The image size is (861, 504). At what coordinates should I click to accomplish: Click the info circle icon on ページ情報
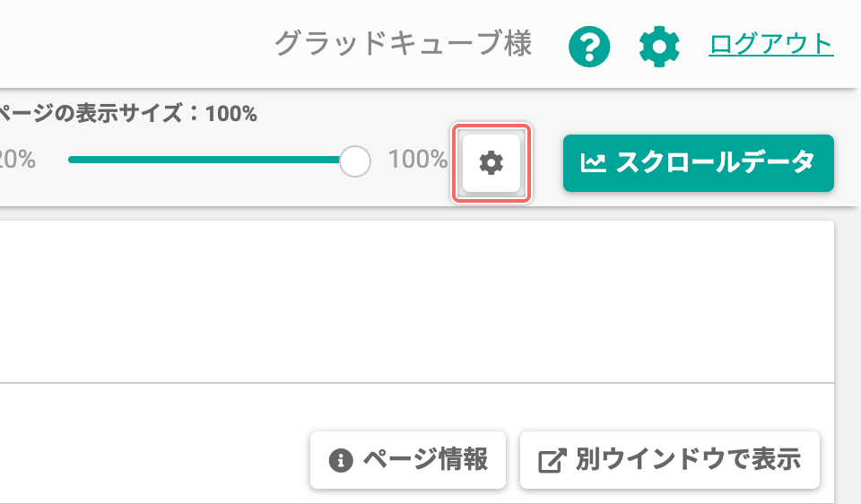coord(341,460)
